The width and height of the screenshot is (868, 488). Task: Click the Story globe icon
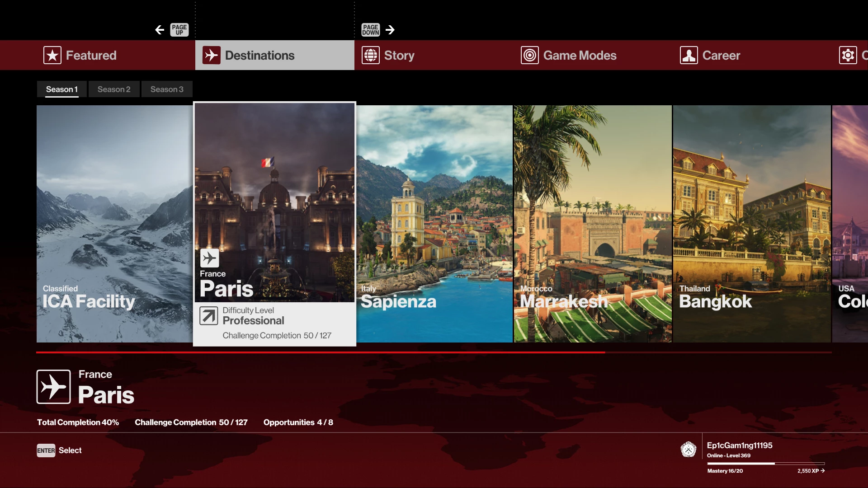click(371, 55)
